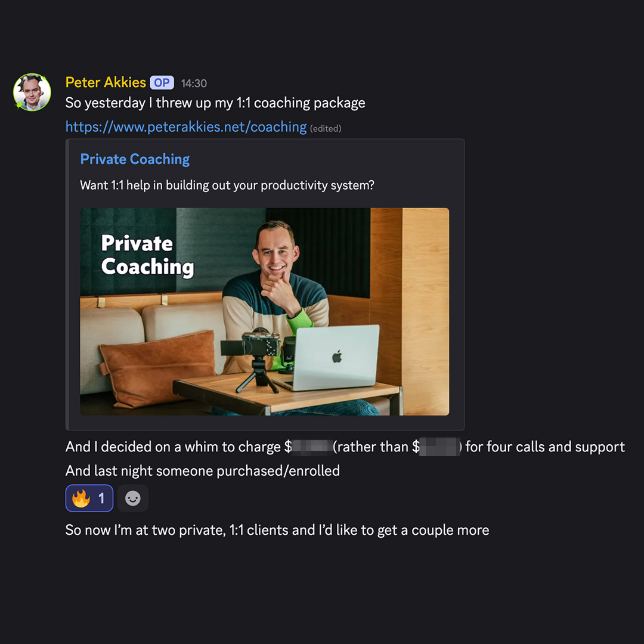Open the peterakkies.net/coaching hyperlink

click(x=186, y=128)
